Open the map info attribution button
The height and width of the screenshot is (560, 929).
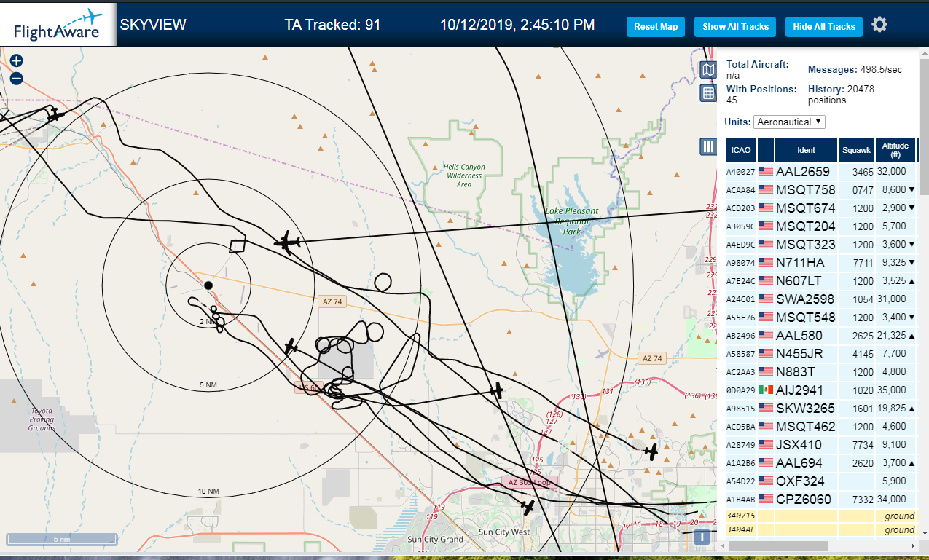[x=702, y=537]
